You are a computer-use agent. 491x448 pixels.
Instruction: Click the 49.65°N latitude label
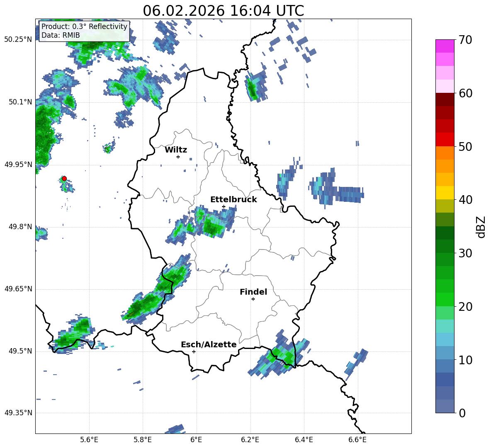coord(18,289)
